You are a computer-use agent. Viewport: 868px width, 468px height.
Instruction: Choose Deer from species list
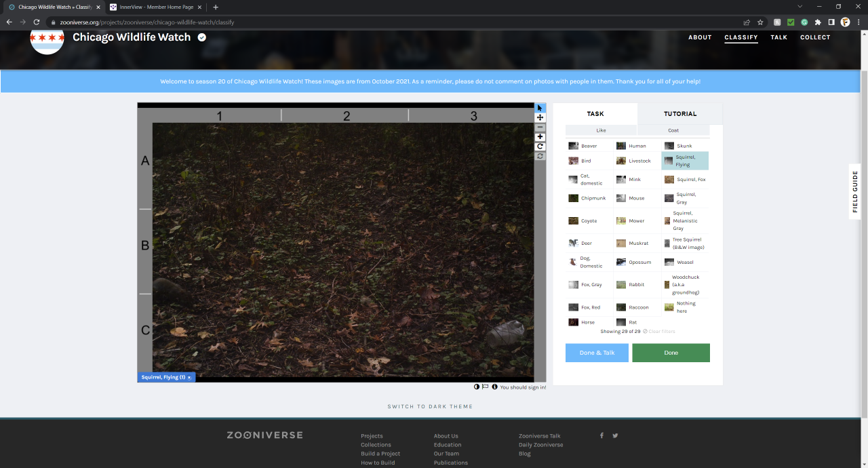click(589, 243)
